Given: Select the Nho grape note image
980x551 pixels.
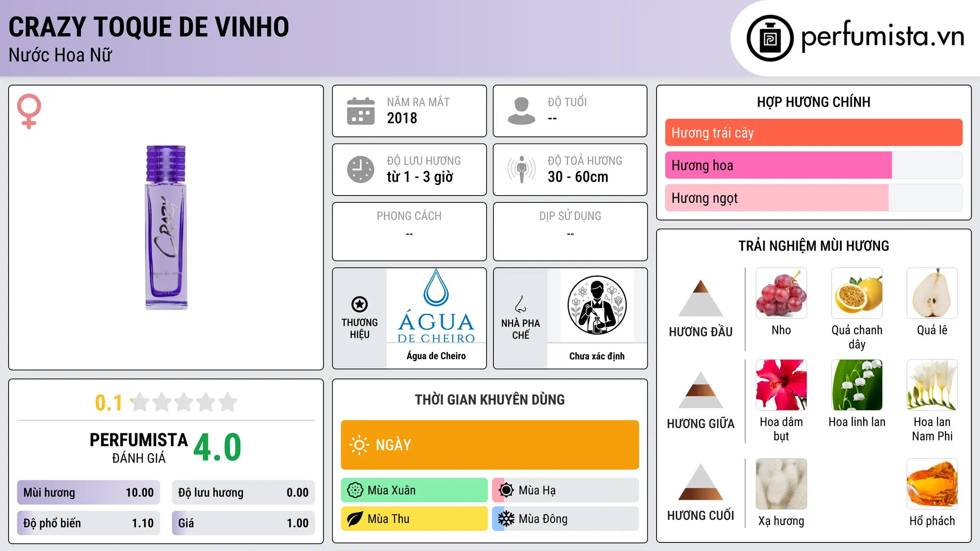Looking at the screenshot, I should click(x=781, y=293).
